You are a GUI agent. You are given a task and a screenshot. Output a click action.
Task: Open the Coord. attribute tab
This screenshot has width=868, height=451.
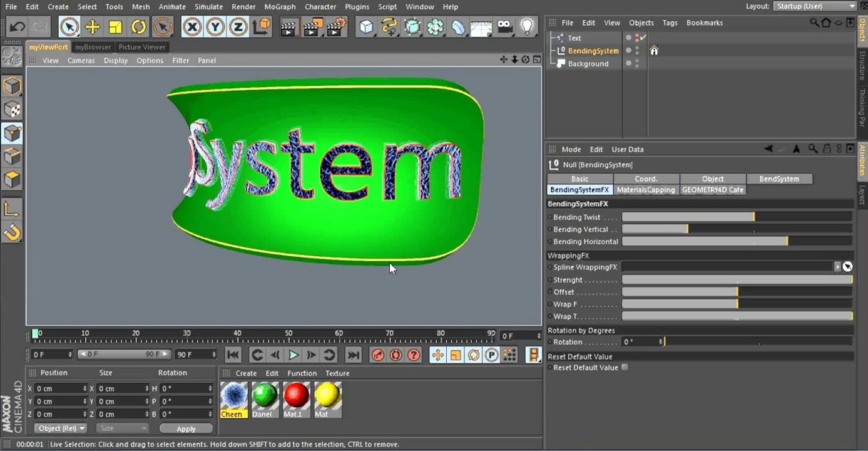coord(646,179)
